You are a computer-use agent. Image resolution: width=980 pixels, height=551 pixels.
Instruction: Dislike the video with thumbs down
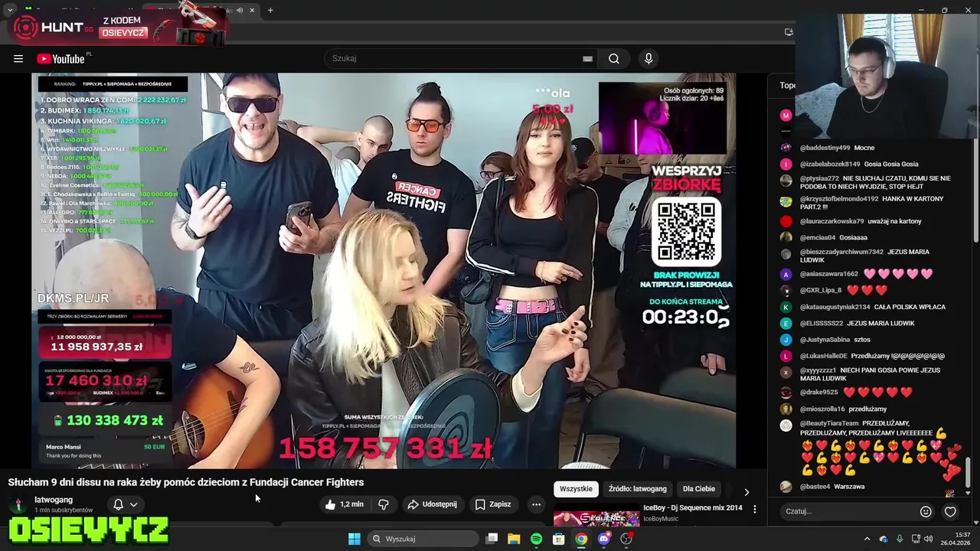click(x=384, y=504)
